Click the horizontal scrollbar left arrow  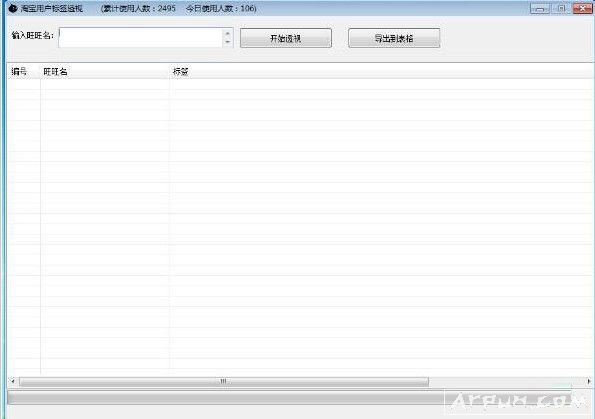[x=13, y=381]
